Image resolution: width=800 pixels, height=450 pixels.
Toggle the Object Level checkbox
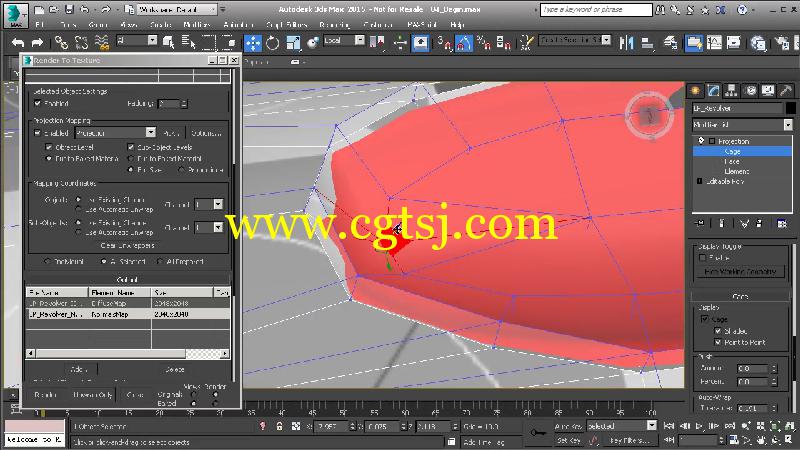49,147
